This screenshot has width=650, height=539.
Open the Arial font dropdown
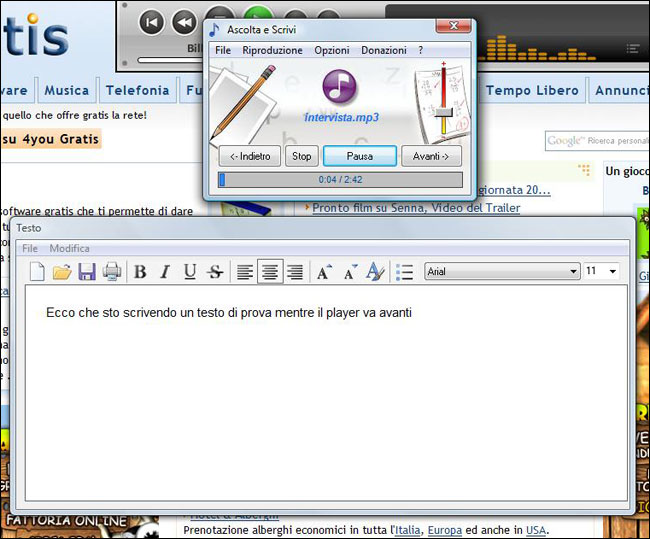point(502,272)
